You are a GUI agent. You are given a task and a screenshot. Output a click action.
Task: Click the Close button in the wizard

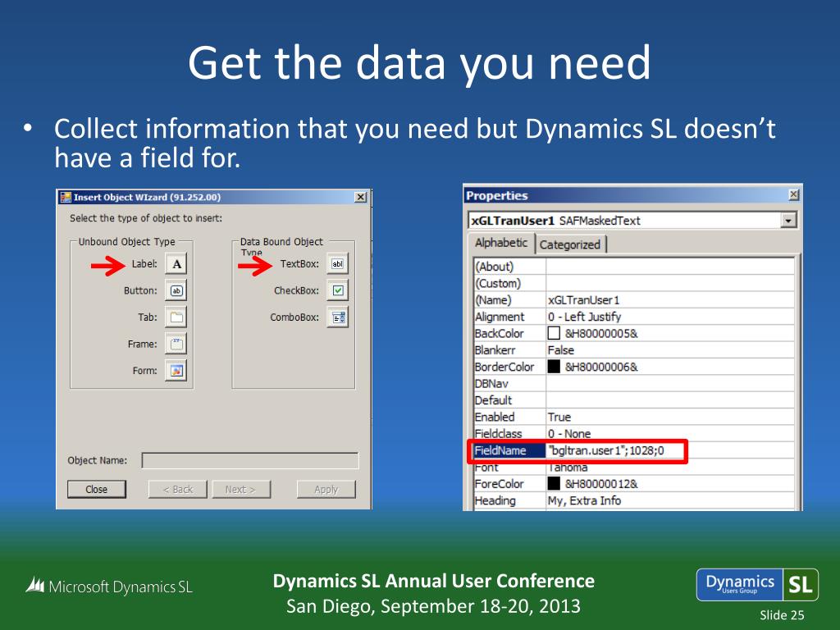97,489
